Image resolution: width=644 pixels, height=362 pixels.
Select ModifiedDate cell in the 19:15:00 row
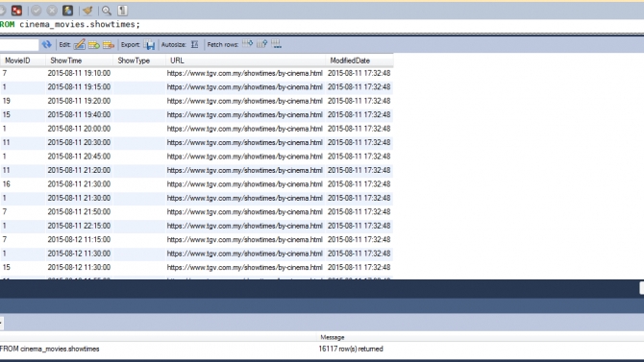pyautogui.click(x=359, y=87)
